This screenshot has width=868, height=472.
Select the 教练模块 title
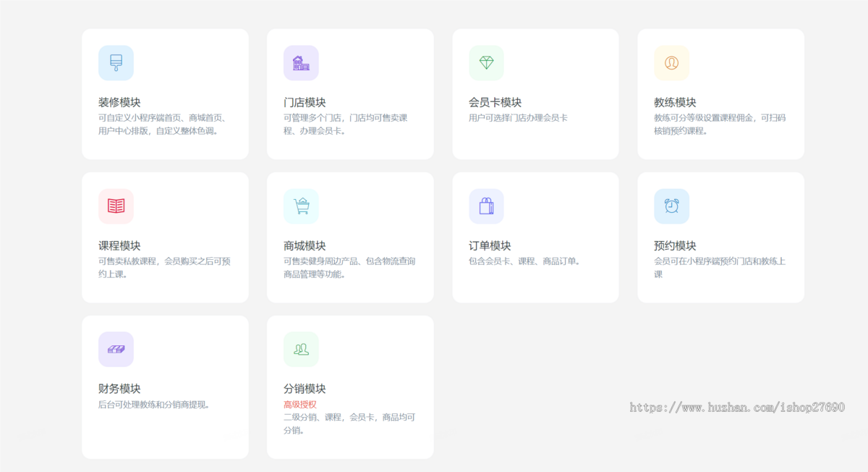(x=675, y=103)
